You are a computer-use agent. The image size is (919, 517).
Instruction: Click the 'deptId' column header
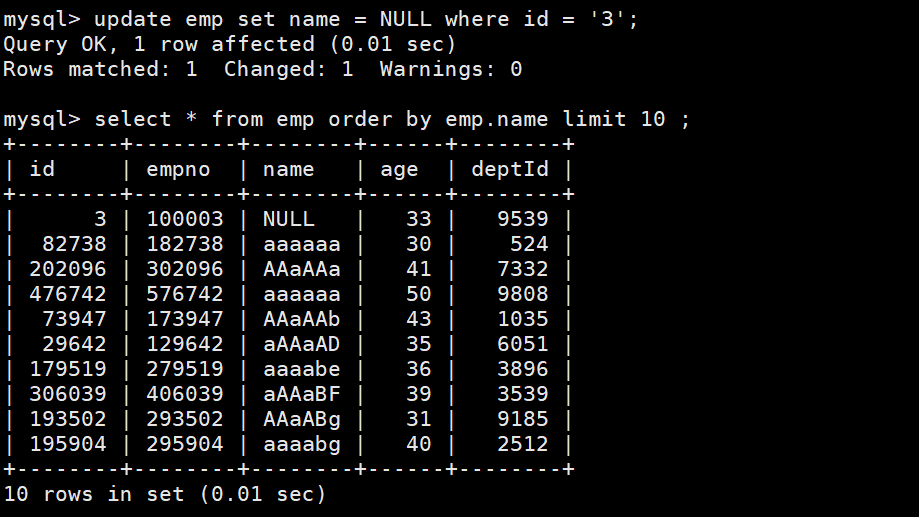pos(510,169)
